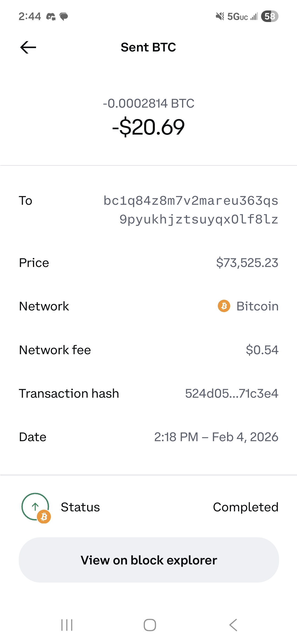The image size is (297, 644).
Task: Tap the $0.54 network fee value
Action: pyautogui.click(x=262, y=350)
